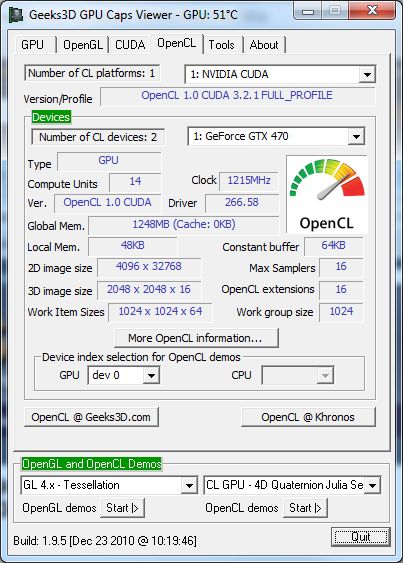This screenshot has width=403, height=563.
Task: Expand the GeForce GTX 470 device dropdown
Action: (x=356, y=136)
